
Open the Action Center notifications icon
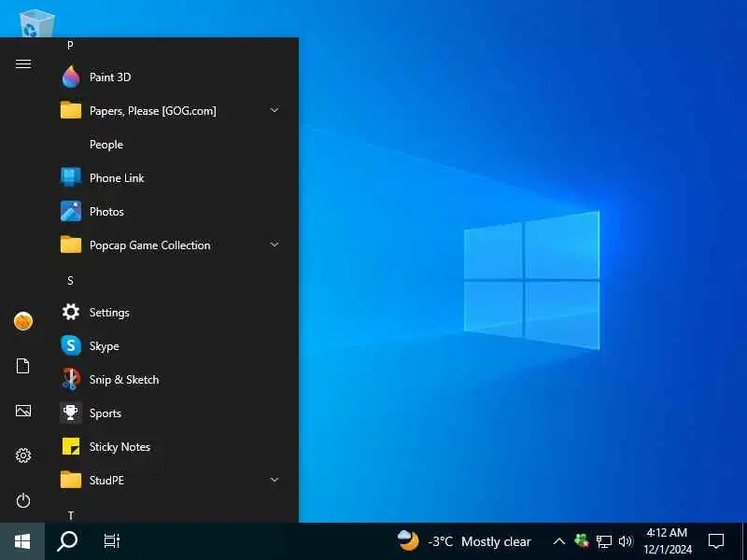716,541
